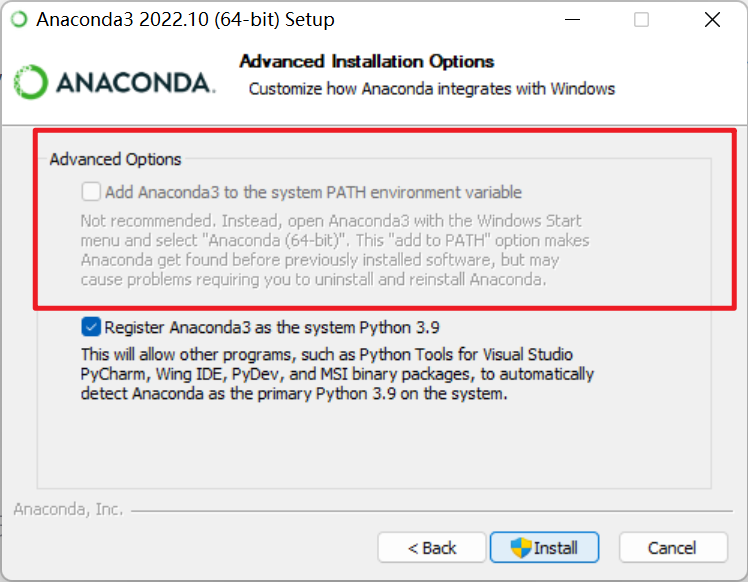Click the 'Customize how Anaconda integrates' subtitle

pos(432,89)
